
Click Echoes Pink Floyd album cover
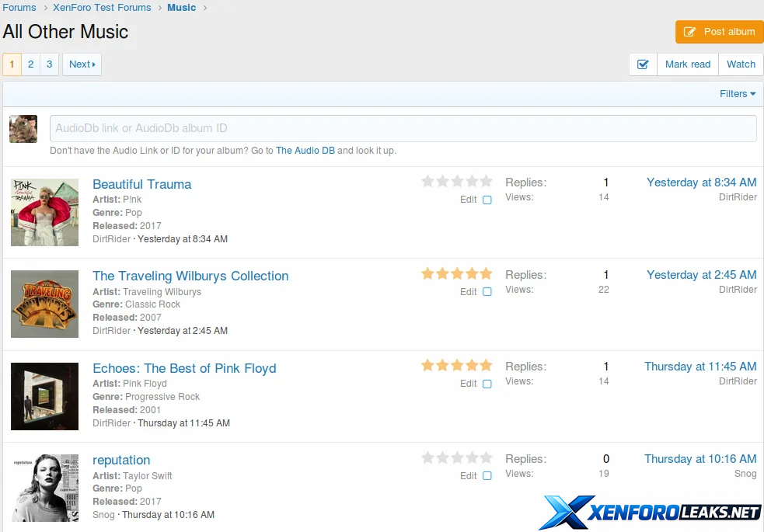[45, 396]
